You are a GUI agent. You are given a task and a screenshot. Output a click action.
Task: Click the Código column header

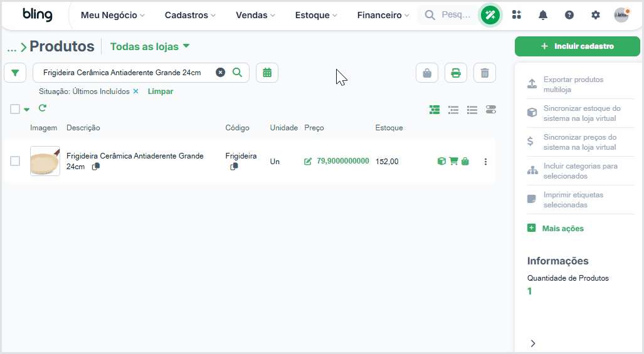coord(237,128)
